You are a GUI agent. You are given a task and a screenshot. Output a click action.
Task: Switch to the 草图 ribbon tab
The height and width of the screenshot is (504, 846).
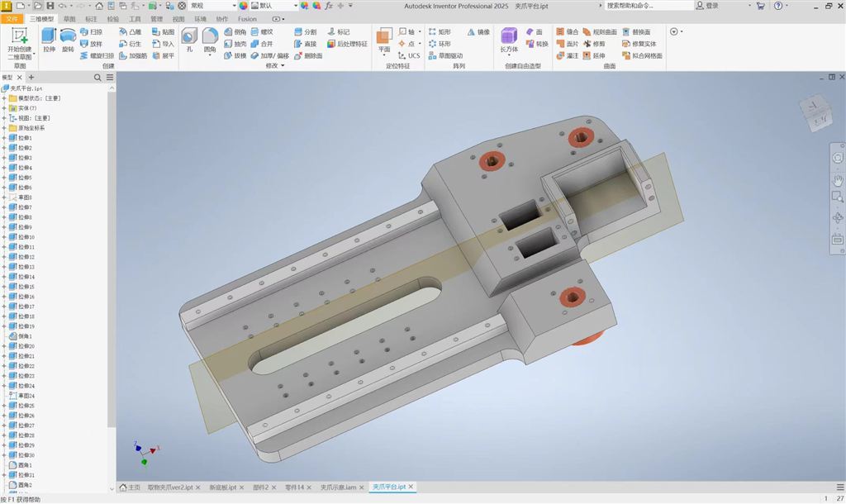point(69,18)
